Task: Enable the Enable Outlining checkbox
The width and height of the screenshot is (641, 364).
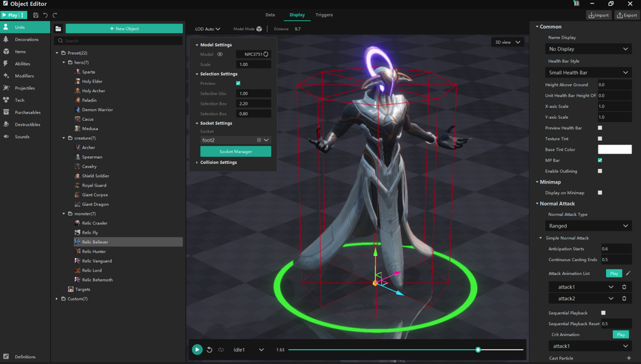Action: (600, 171)
